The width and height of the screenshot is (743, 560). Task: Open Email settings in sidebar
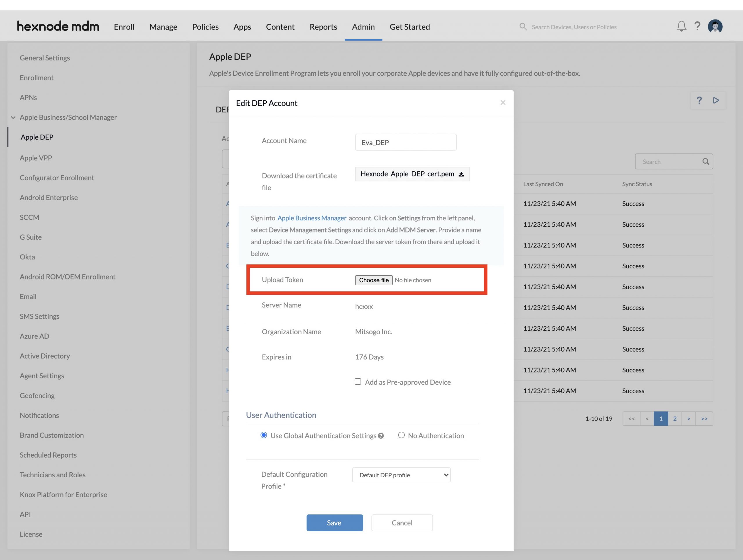click(x=28, y=297)
